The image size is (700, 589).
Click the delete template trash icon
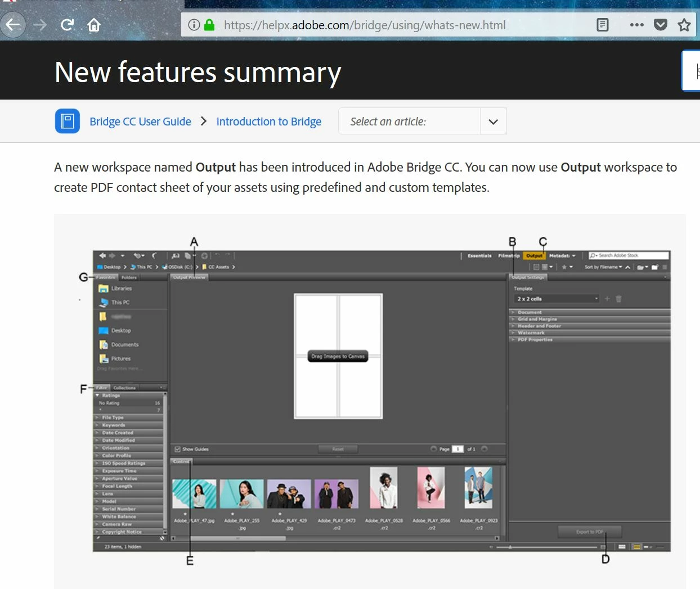tap(618, 299)
